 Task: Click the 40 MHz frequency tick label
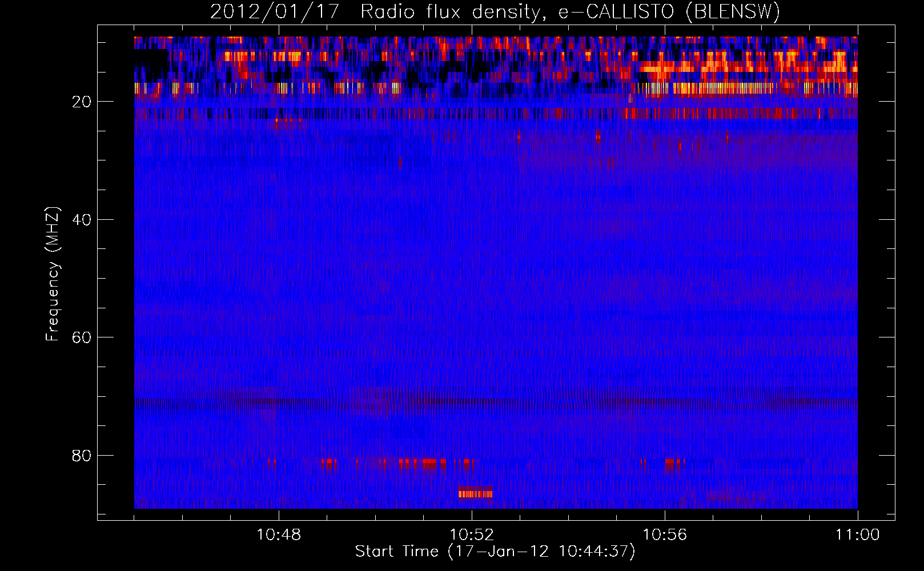[82, 220]
